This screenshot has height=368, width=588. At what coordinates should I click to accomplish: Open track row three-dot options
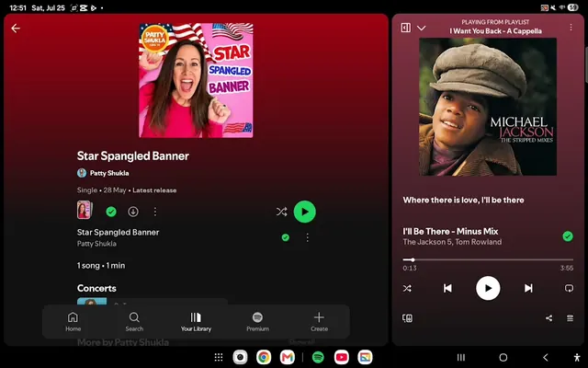click(307, 237)
